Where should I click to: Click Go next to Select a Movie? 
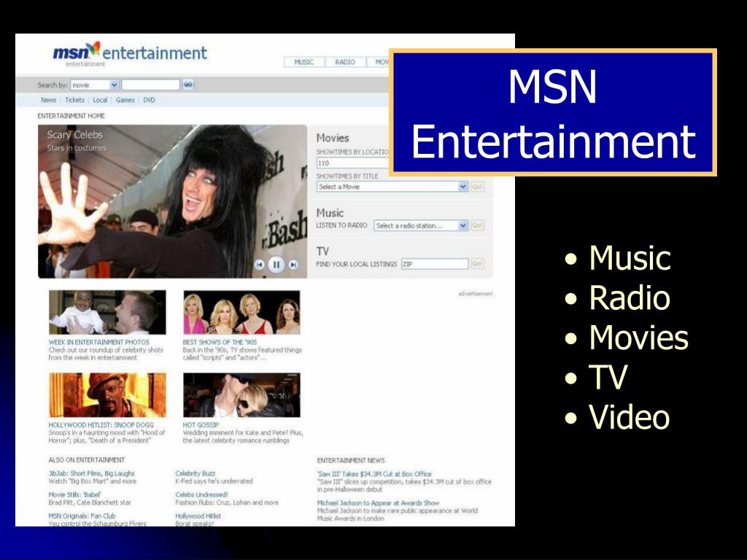(x=477, y=187)
